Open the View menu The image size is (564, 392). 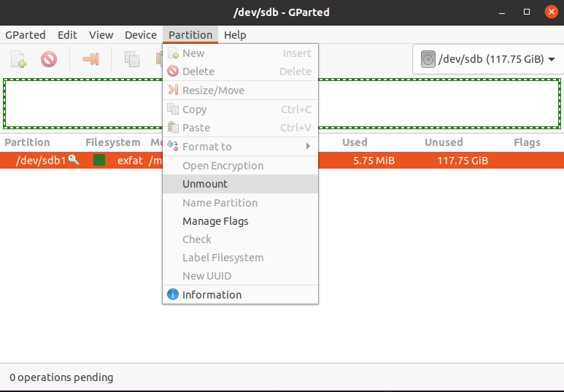coord(101,35)
